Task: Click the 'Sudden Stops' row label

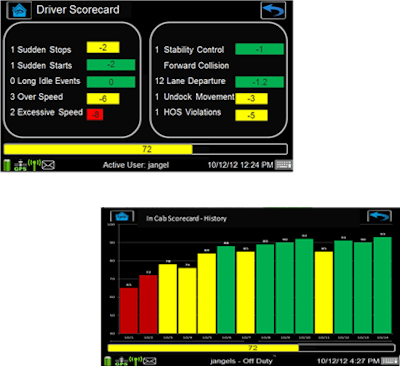Action: (44, 50)
